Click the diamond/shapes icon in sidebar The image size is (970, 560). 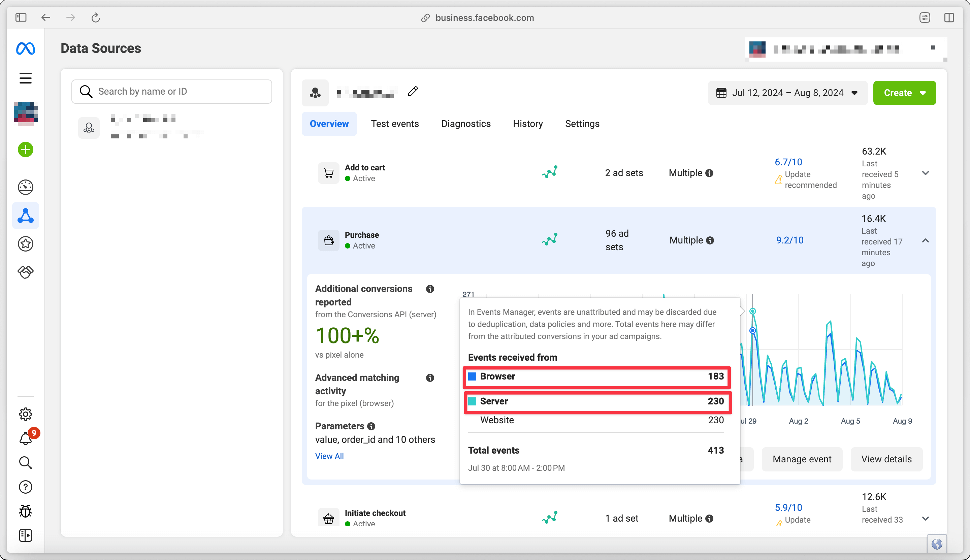tap(26, 272)
